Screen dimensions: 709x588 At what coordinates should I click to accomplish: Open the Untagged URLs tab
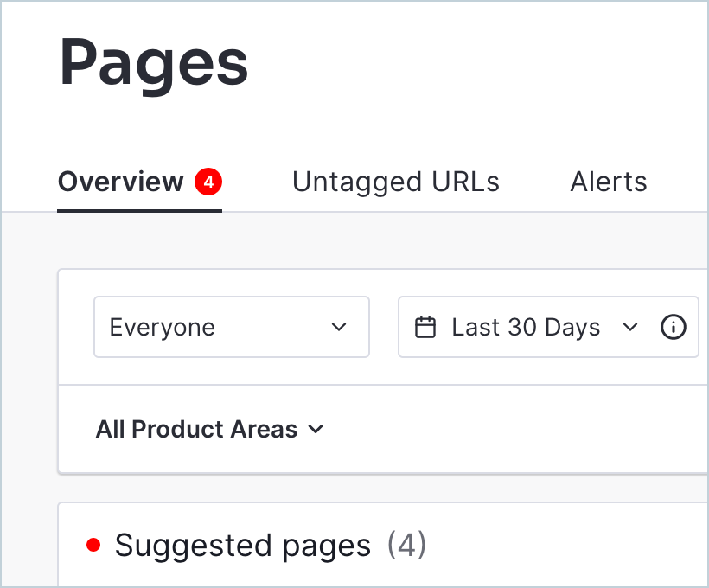pos(395,182)
